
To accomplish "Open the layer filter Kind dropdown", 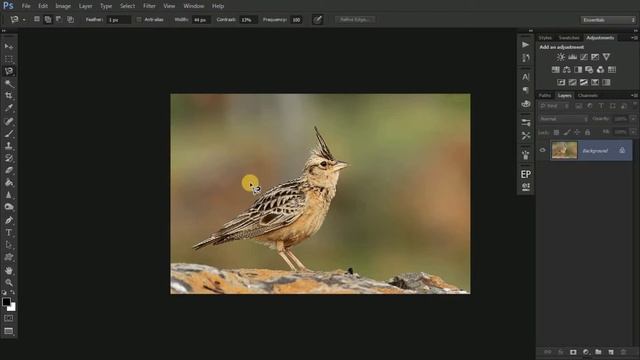I will coord(554,106).
